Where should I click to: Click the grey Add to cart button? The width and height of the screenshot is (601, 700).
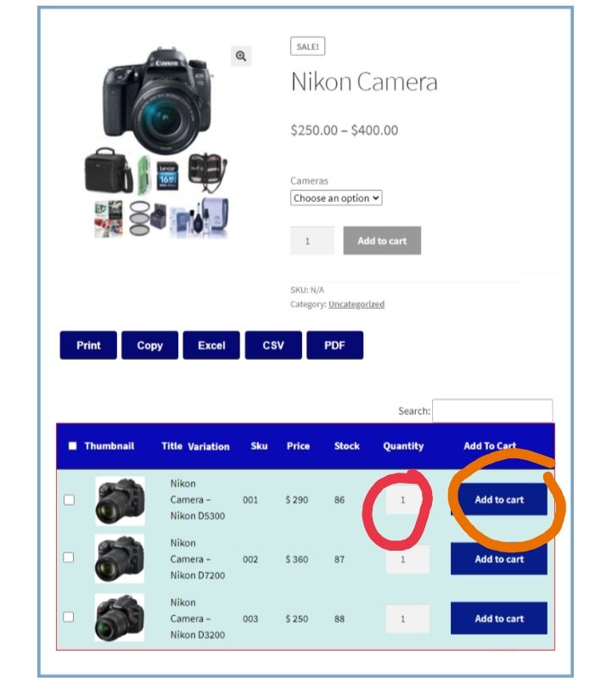tap(382, 241)
